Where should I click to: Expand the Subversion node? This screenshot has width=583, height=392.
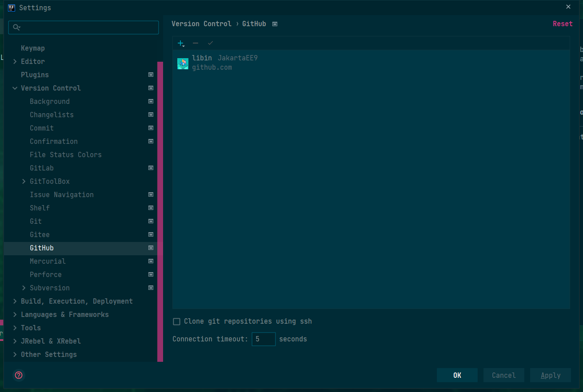click(24, 288)
